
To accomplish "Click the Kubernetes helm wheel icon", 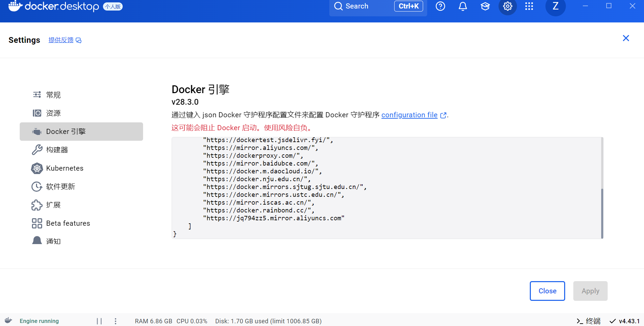I will (37, 168).
